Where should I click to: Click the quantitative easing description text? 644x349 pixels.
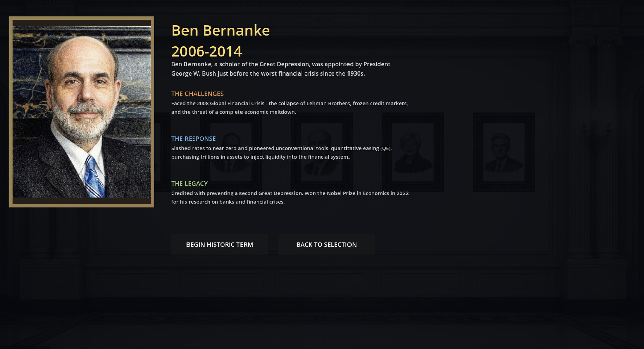281,152
